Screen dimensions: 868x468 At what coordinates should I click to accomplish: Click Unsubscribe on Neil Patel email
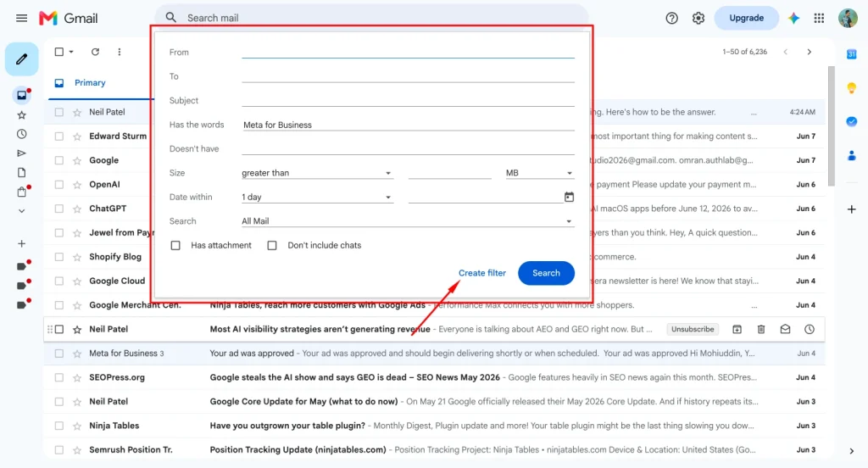[x=693, y=330]
